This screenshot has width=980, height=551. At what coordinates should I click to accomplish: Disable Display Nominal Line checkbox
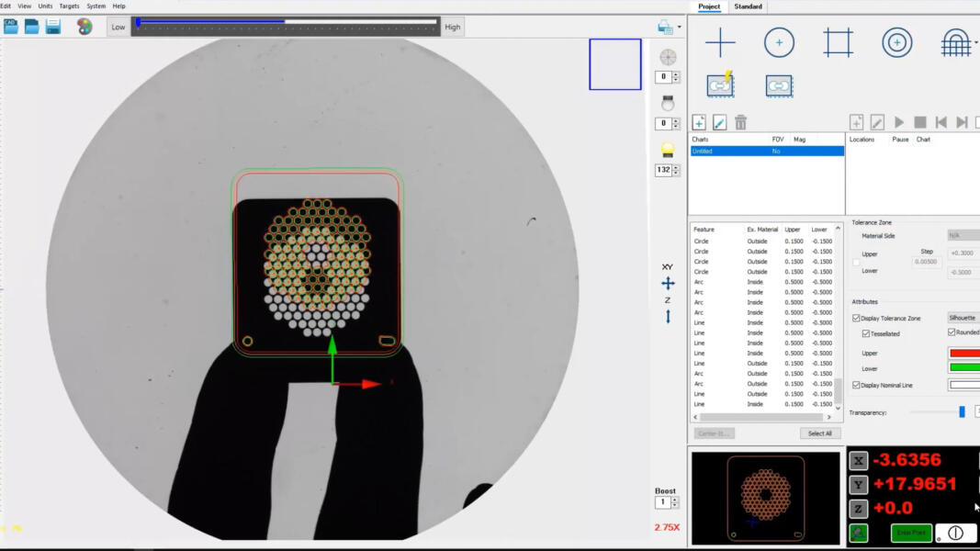(857, 386)
